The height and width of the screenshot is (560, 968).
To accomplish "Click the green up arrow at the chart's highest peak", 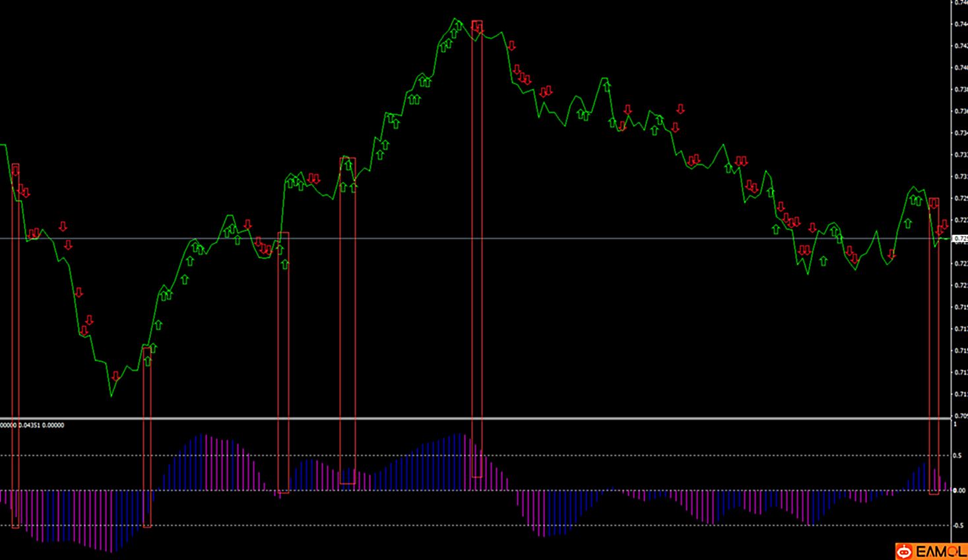I will (x=458, y=26).
